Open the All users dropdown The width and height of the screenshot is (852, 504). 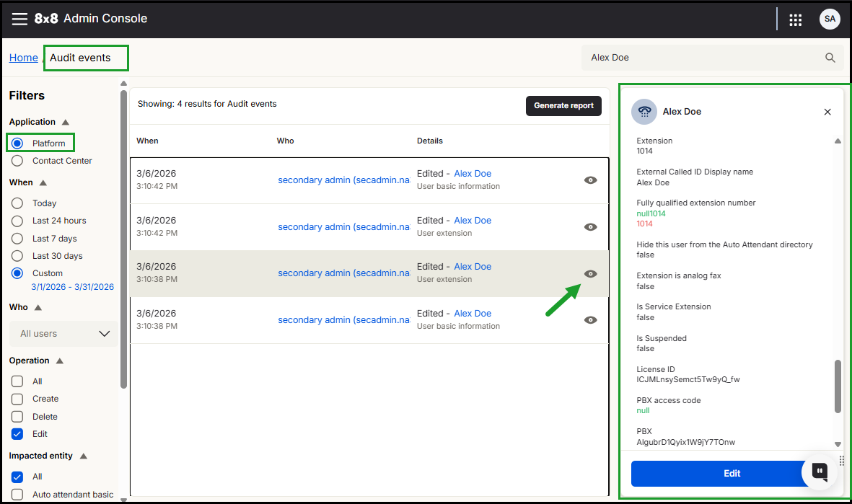(x=63, y=333)
